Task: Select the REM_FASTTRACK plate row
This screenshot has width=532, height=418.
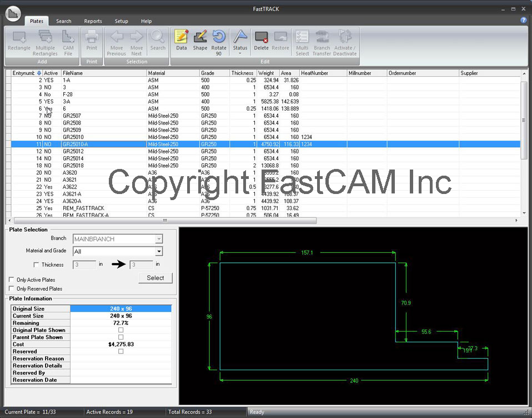Action: (x=265, y=208)
